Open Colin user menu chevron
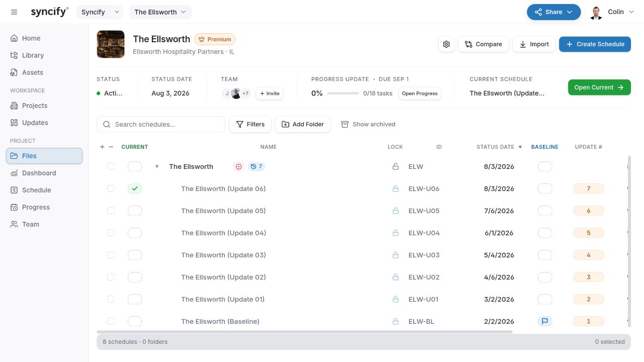644x362 pixels. [x=631, y=12]
